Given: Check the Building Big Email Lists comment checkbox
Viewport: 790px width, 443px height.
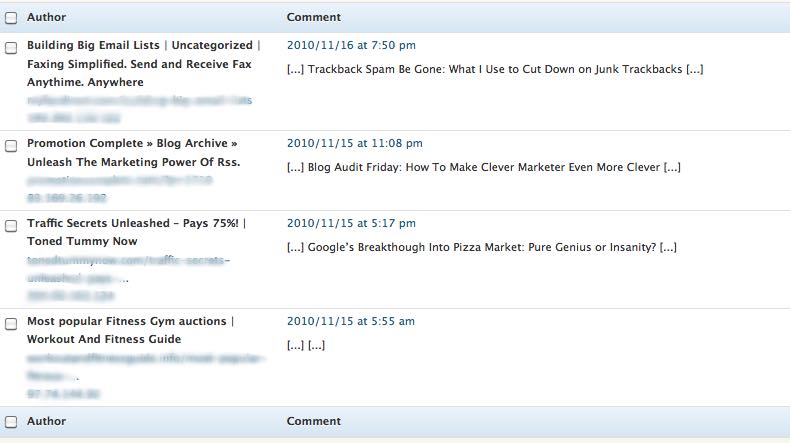Looking at the screenshot, I should 11,48.
